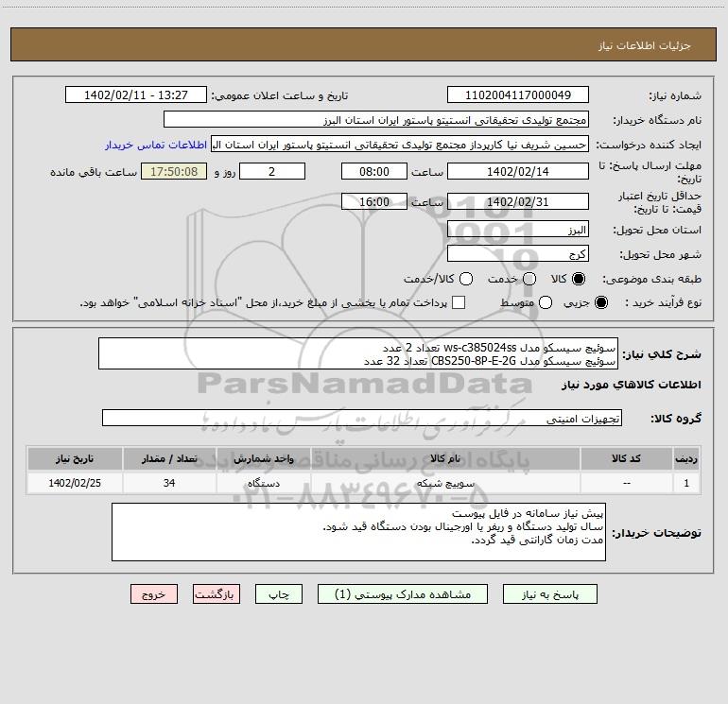Click the buyer organization name field
Image resolution: width=728 pixels, height=704 pixels.
(x=376, y=120)
